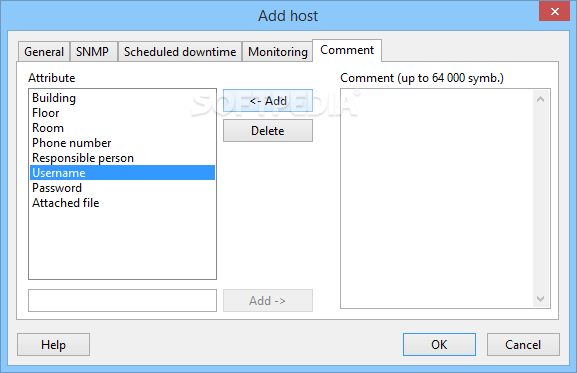Screen dimensions: 577x373
Task: Confirm with the OK button
Action: coord(439,345)
